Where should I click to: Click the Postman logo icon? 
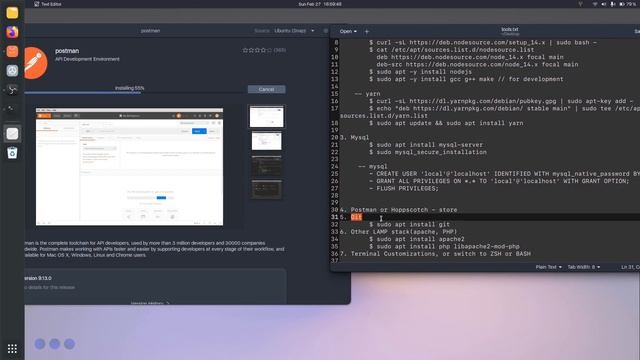tap(35, 63)
